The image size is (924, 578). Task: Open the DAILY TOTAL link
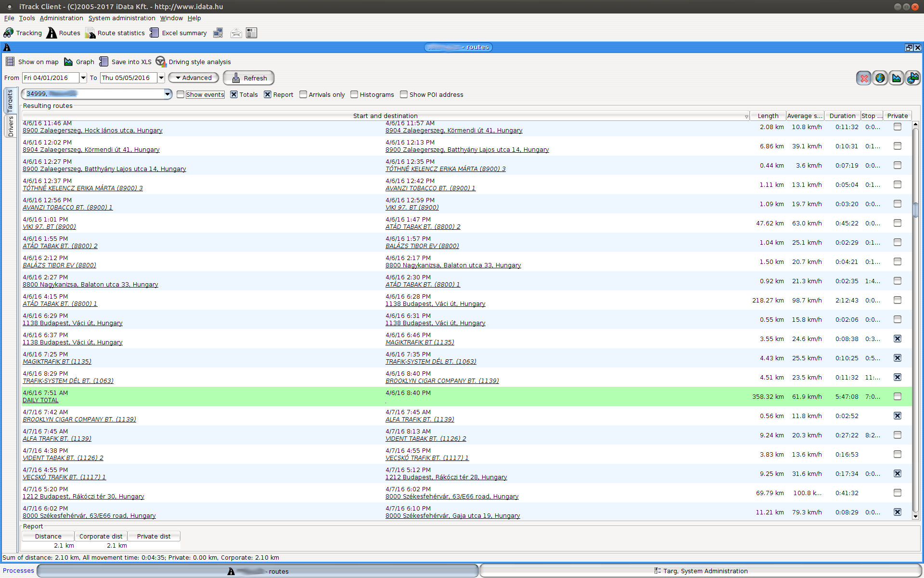(40, 400)
